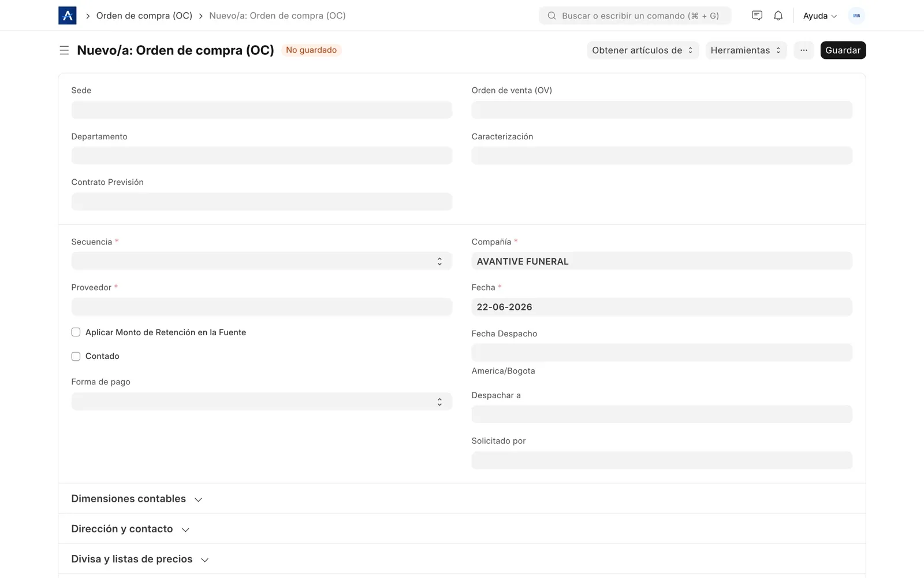Click Compañía field AVANTIVE FUNERAL
This screenshot has height=578, width=924.
click(x=662, y=261)
